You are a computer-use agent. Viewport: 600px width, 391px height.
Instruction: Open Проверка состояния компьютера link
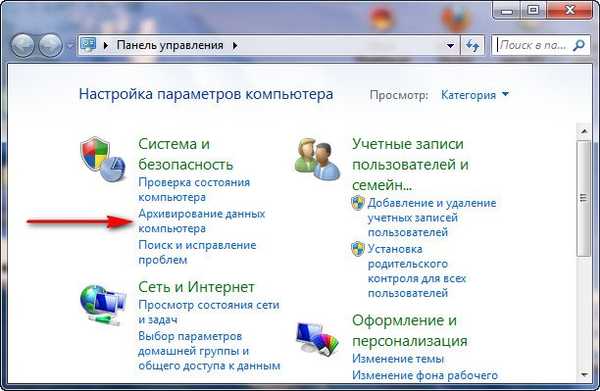point(194,189)
